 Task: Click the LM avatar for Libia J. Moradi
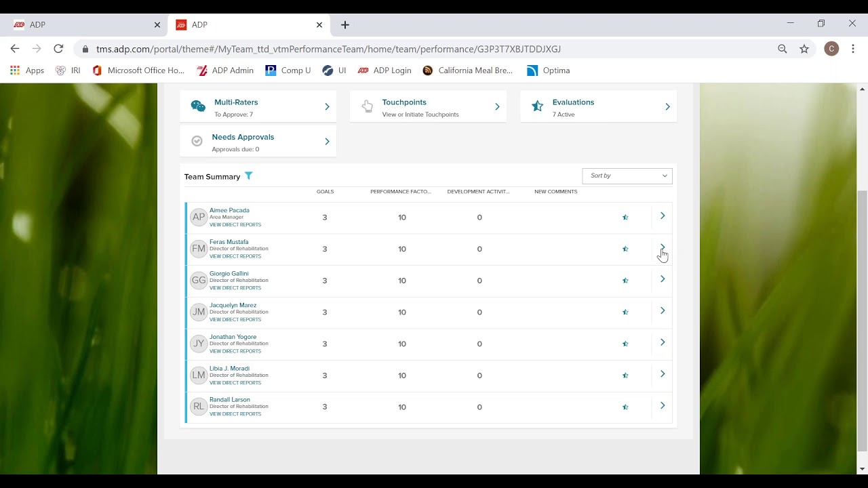(199, 375)
